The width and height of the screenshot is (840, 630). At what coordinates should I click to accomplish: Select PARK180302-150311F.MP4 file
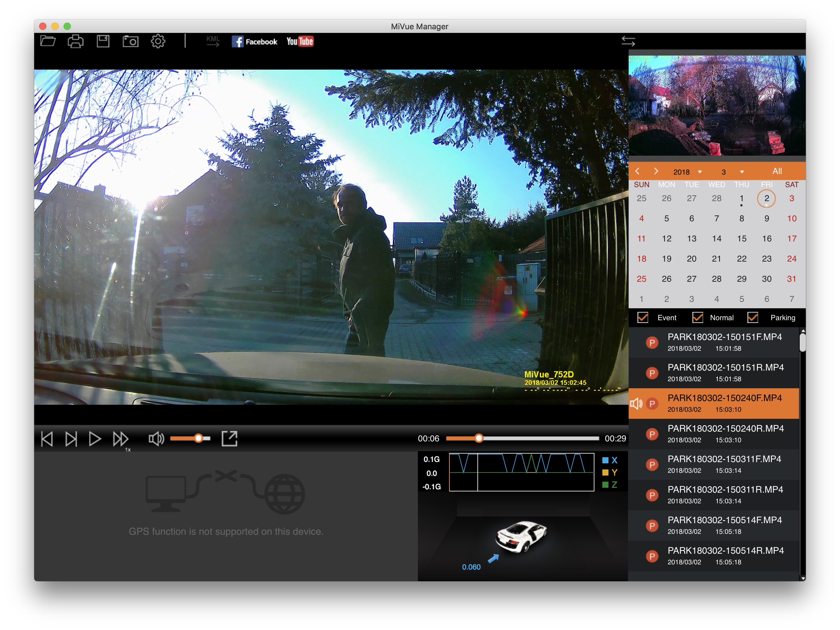714,464
